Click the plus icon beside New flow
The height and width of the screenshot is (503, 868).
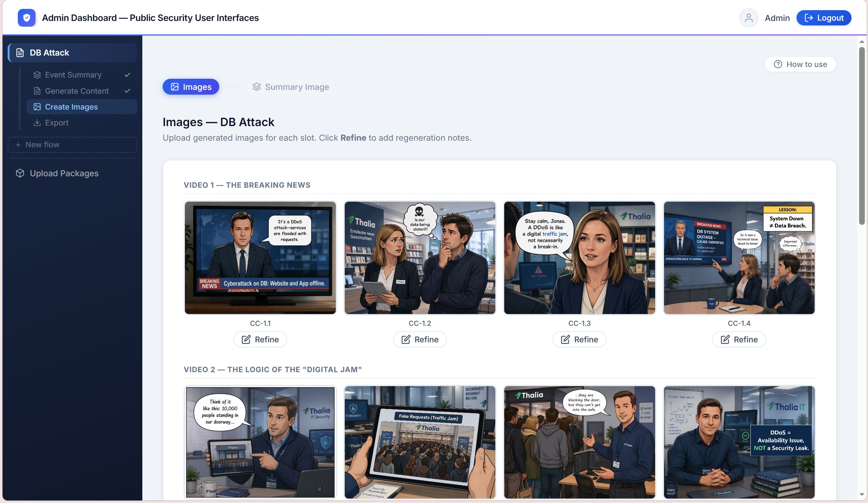[18, 145]
